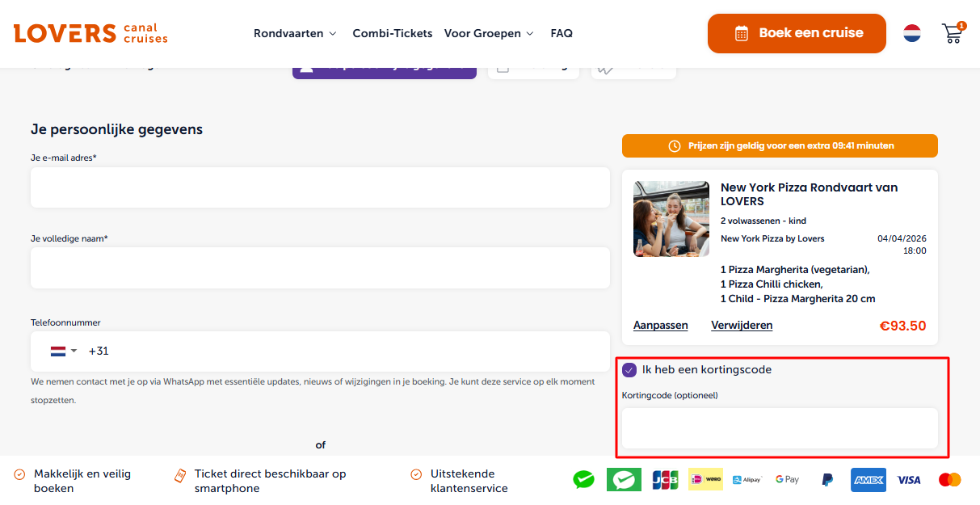Click the JCB payment logo
The width and height of the screenshot is (980, 505).
(x=665, y=480)
